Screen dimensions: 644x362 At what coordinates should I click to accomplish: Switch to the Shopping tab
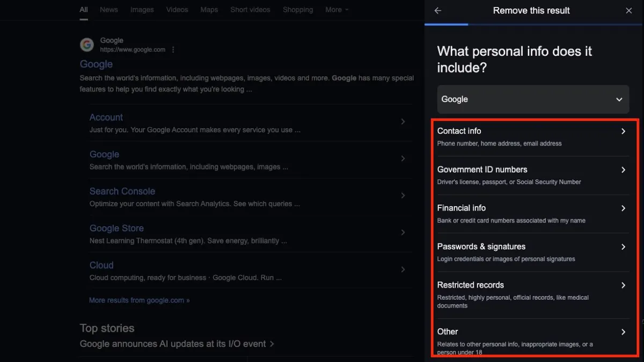(298, 10)
